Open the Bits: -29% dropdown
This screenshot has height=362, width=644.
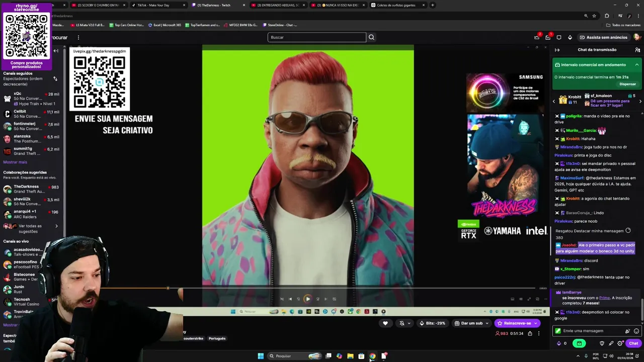432,323
